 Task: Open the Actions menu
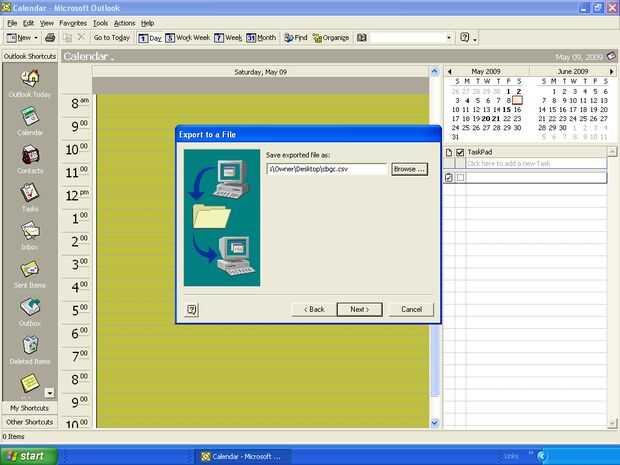point(125,23)
